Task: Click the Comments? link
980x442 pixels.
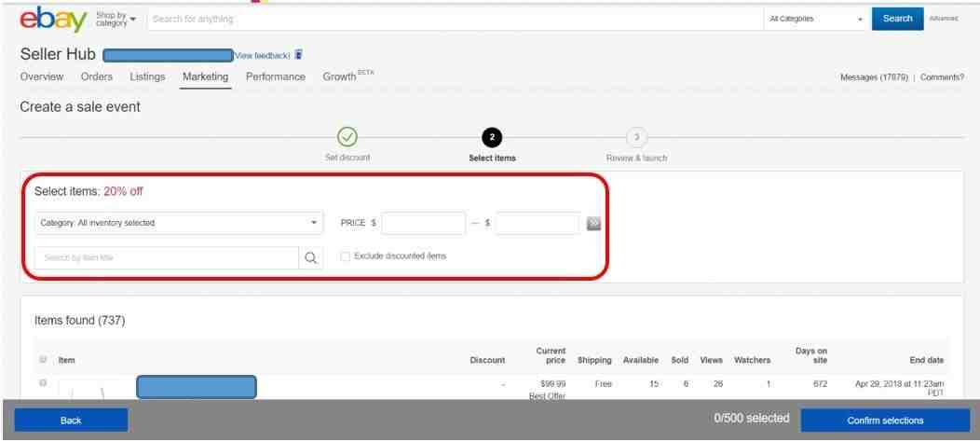Action: 942,77
